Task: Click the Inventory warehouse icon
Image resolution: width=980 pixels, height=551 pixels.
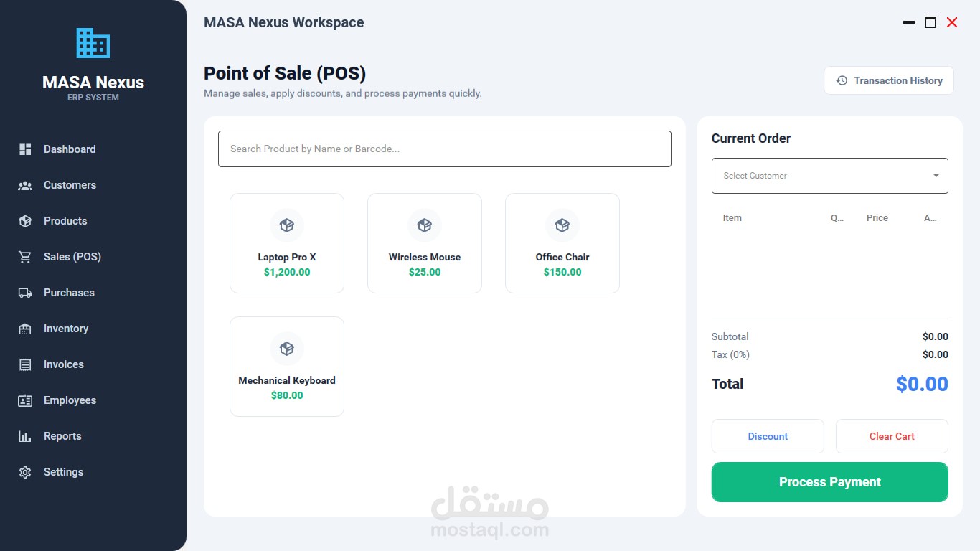Action: [25, 329]
